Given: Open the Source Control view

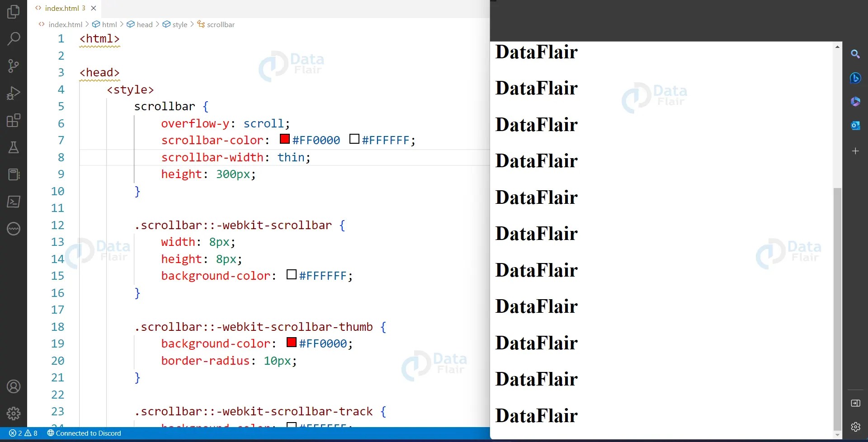Looking at the screenshot, I should point(14,66).
